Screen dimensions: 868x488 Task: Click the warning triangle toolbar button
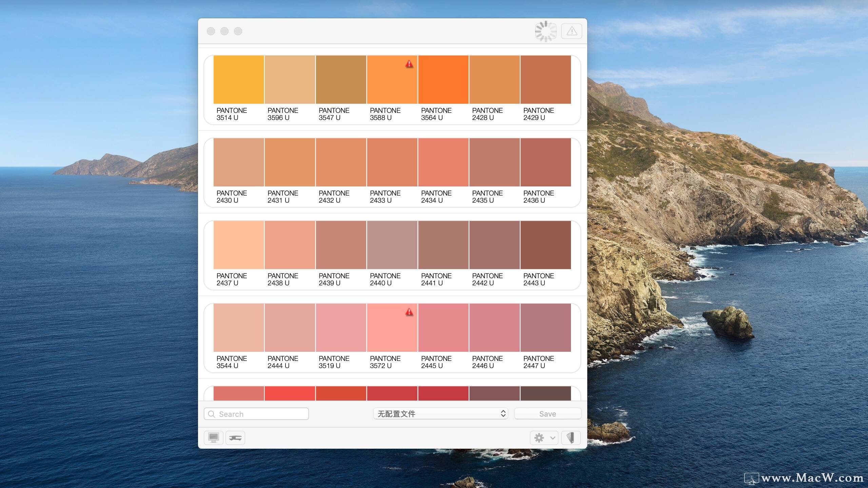(572, 31)
